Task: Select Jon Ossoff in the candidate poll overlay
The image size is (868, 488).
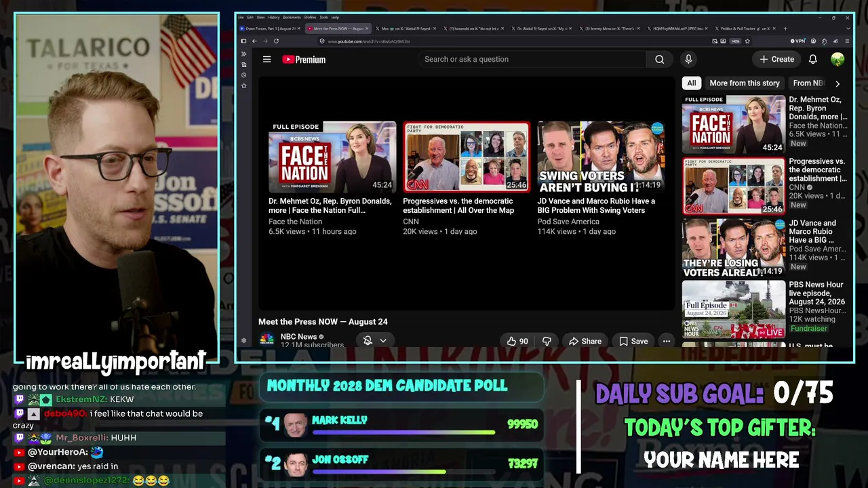Action: (401, 464)
